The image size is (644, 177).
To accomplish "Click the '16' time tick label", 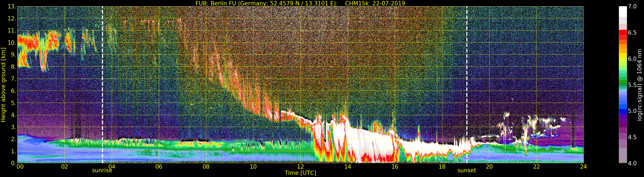I will (395, 167).
